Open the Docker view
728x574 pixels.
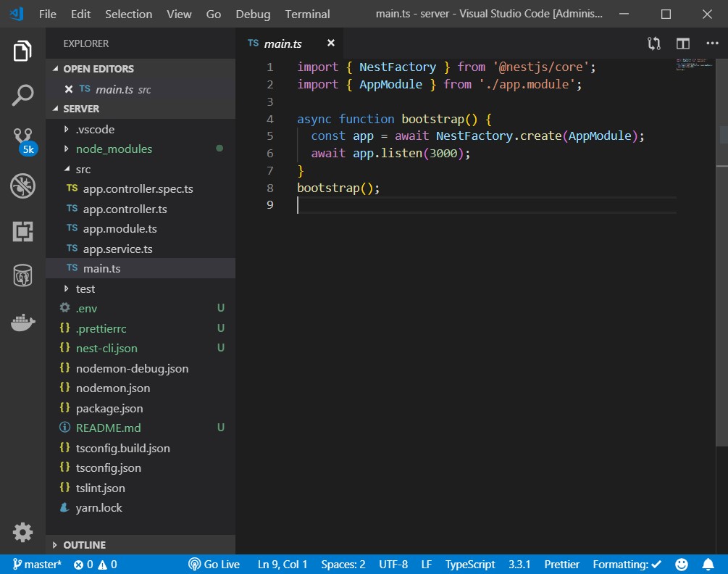point(22,322)
